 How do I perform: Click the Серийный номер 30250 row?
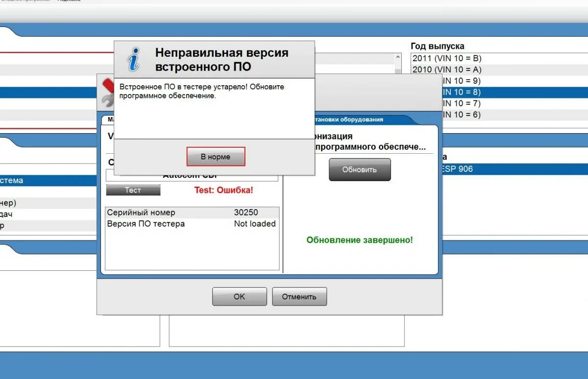191,212
